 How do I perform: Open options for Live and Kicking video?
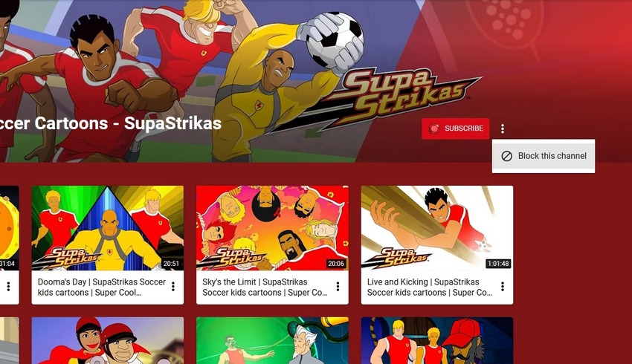coord(502,286)
